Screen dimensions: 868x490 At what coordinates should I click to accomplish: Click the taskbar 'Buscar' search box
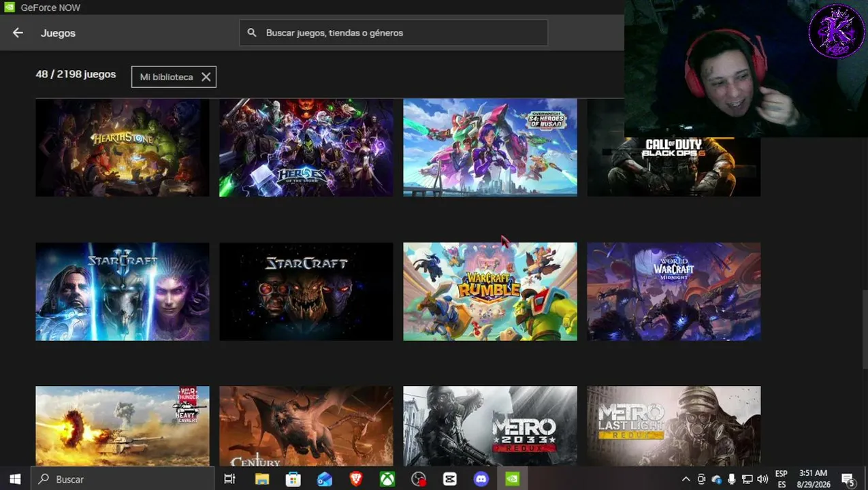123,479
